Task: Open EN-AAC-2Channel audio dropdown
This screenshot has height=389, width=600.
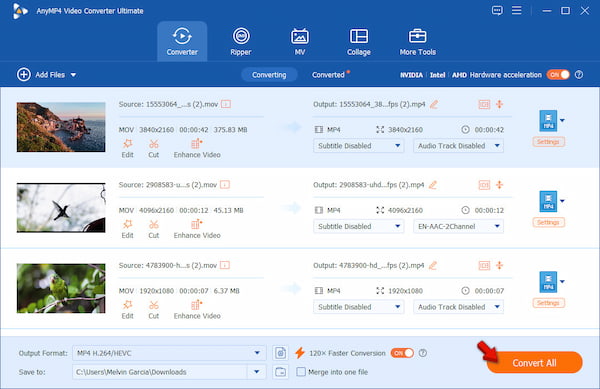Action: [458, 226]
